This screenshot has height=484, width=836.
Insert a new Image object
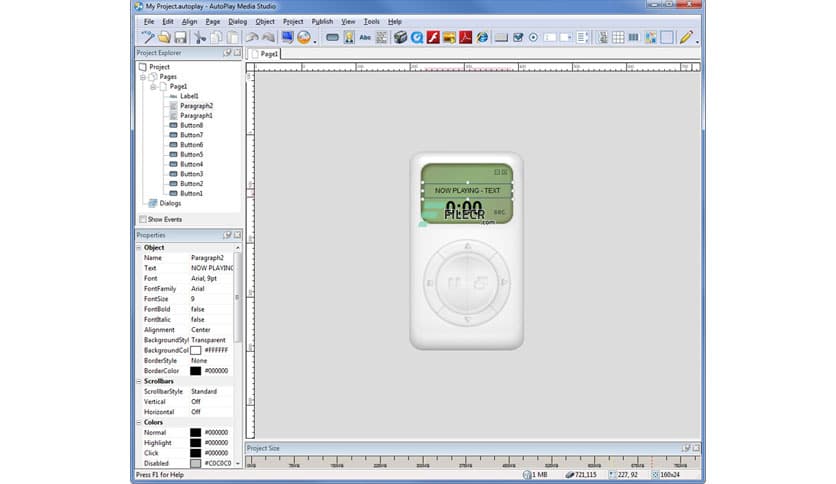pyautogui.click(x=349, y=37)
